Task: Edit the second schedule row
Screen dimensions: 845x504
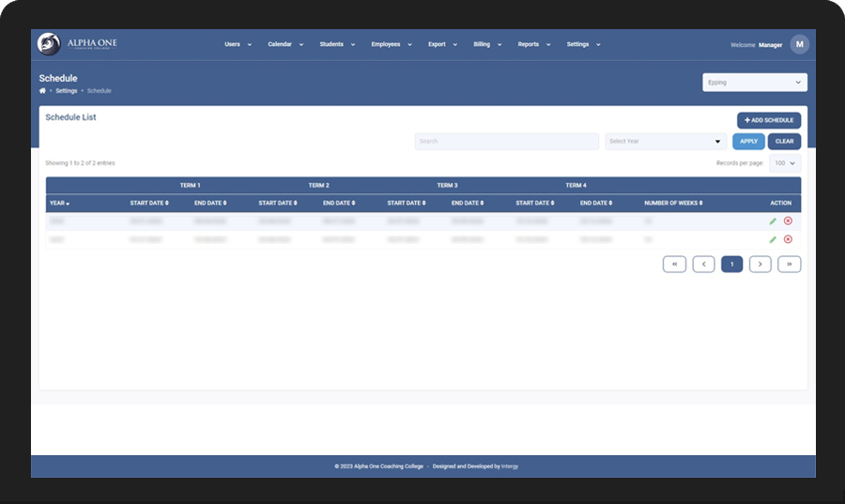Action: coord(773,239)
